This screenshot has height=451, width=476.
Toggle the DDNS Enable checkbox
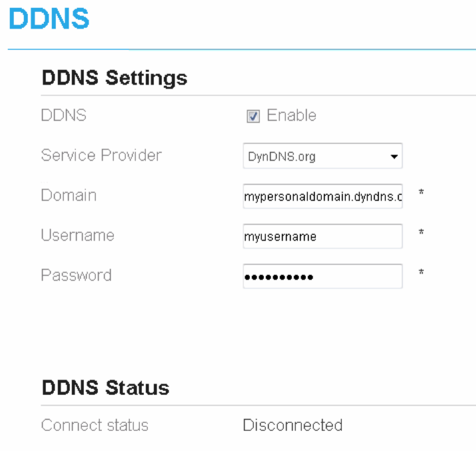(253, 117)
